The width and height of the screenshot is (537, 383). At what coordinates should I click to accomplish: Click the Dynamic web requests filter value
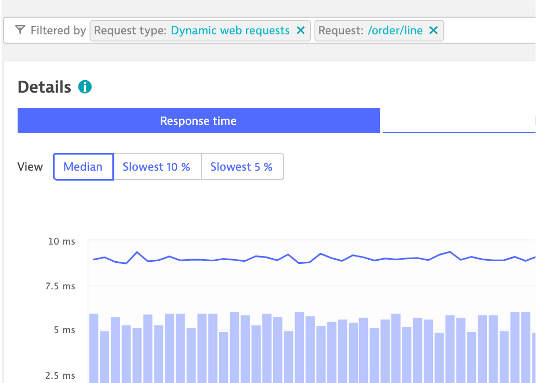click(230, 30)
